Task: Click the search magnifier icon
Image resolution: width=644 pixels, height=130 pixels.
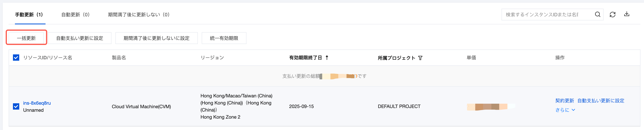Action: click(597, 15)
